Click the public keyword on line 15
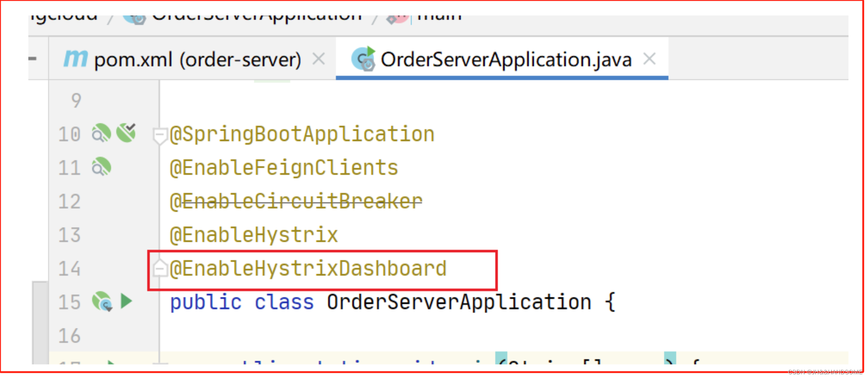868x378 pixels. tap(206, 302)
